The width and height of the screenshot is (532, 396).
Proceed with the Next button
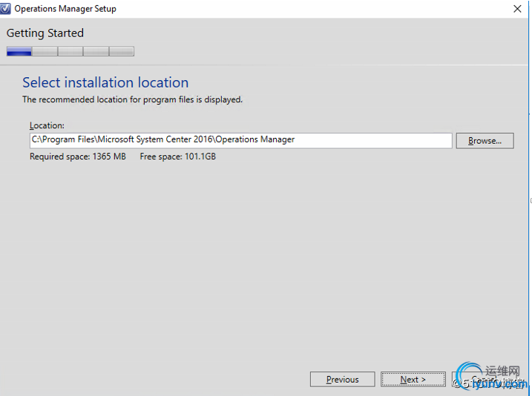point(413,380)
